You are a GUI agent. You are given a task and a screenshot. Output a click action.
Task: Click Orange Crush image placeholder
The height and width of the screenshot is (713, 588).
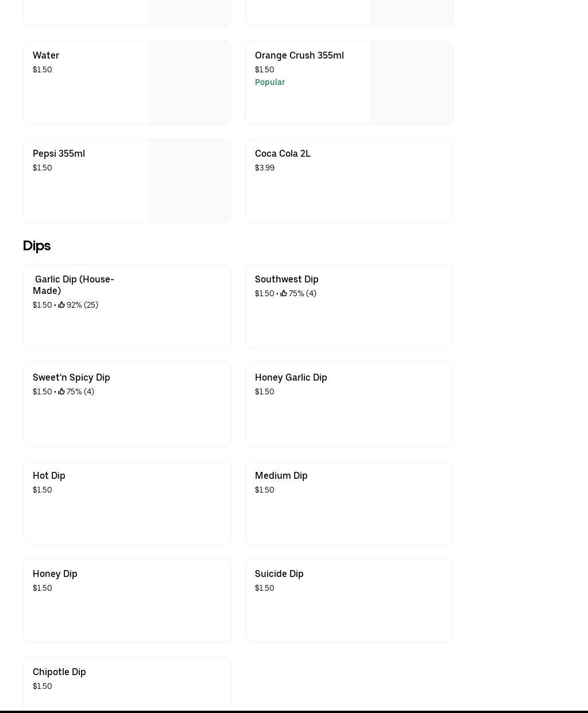411,82
